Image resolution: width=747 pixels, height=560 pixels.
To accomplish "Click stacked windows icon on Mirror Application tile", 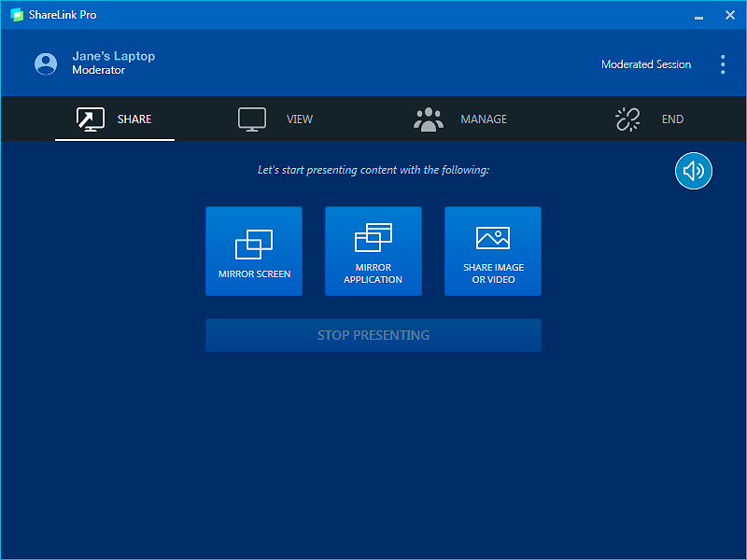I will pyautogui.click(x=373, y=238).
